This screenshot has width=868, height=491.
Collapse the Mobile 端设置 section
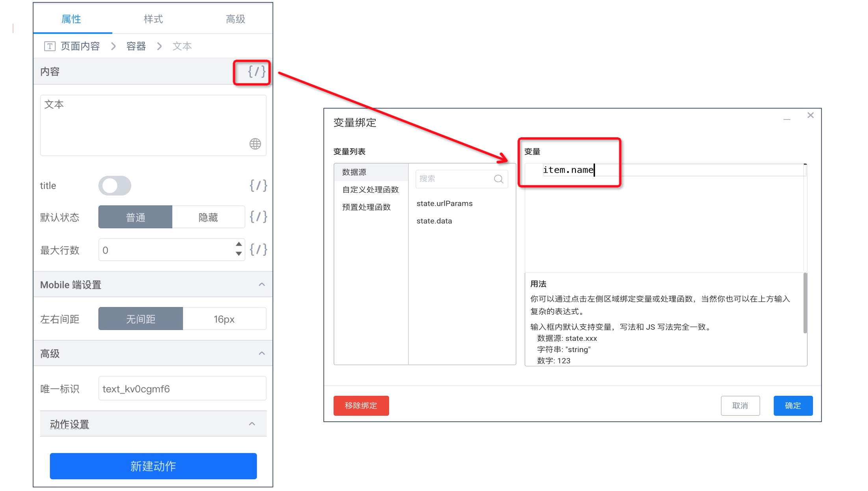tap(262, 284)
